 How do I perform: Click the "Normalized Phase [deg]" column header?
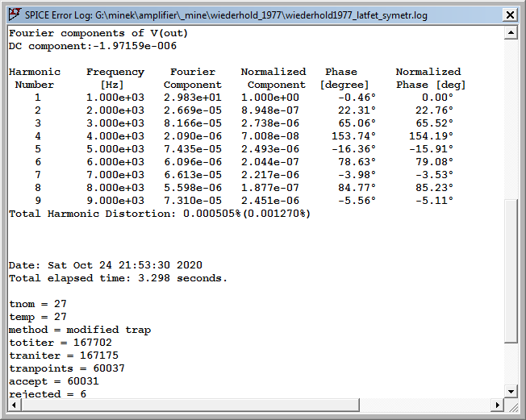coord(431,78)
